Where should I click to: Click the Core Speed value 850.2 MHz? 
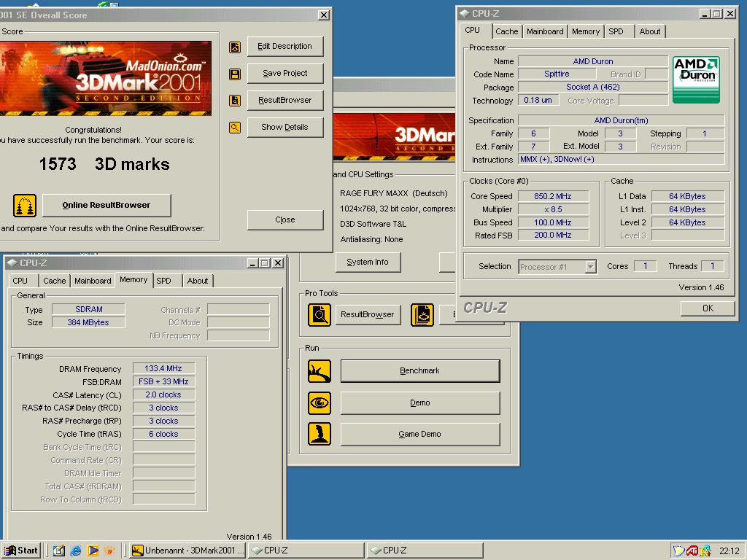(553, 196)
